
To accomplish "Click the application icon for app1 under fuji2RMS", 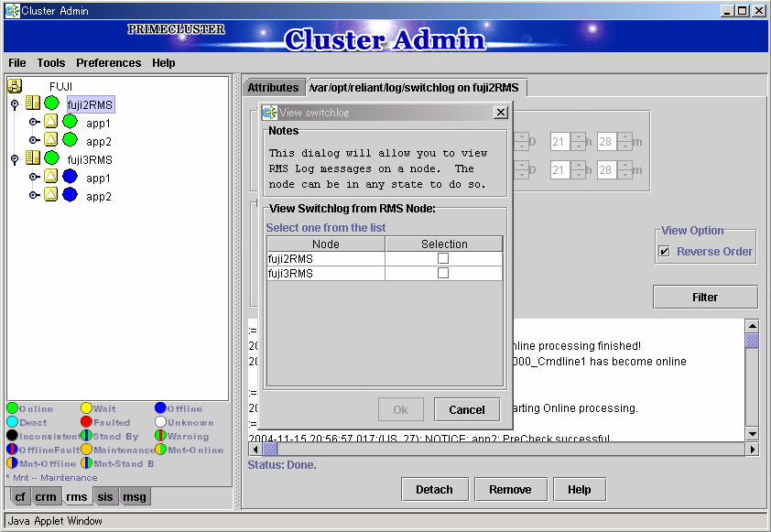I will click(x=51, y=121).
